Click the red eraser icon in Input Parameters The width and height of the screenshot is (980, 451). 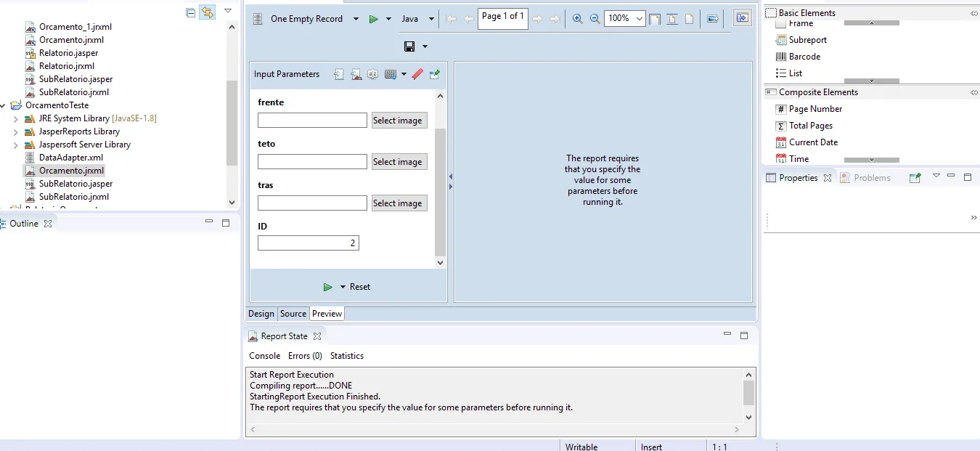point(417,74)
